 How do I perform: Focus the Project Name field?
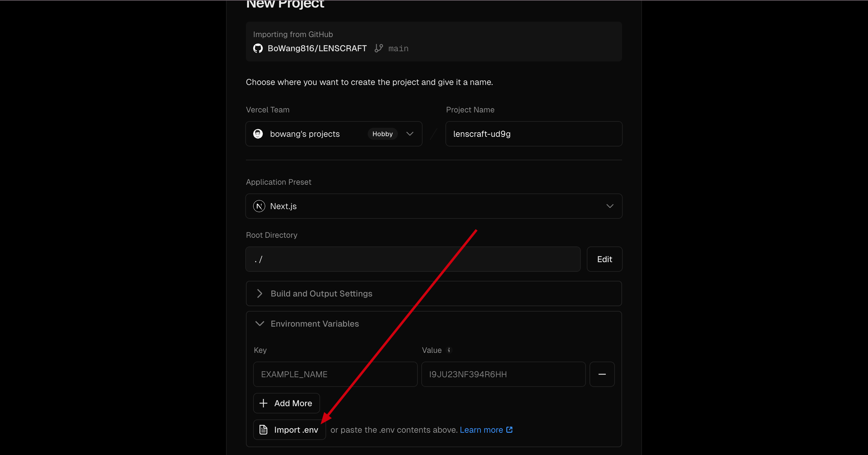(x=534, y=134)
